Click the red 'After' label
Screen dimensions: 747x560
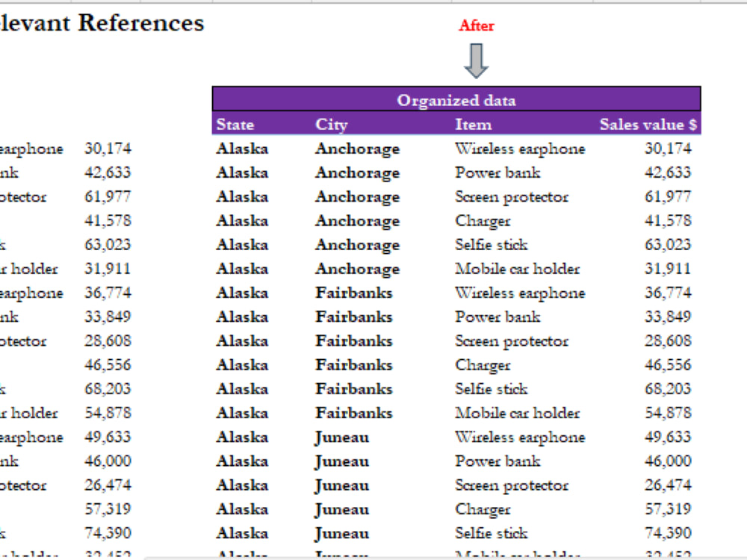(477, 25)
